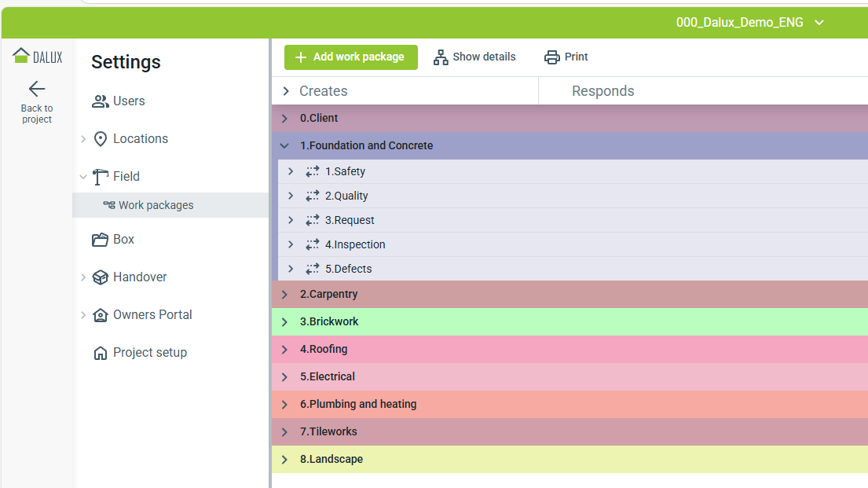This screenshot has width=868, height=488.
Task: Click the Print printer icon
Action: coord(552,57)
